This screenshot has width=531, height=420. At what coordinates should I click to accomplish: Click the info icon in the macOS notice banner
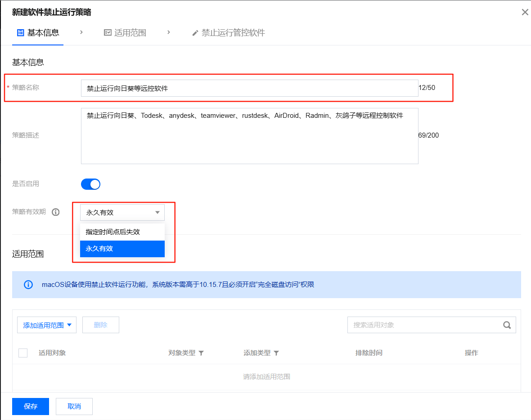pos(28,284)
